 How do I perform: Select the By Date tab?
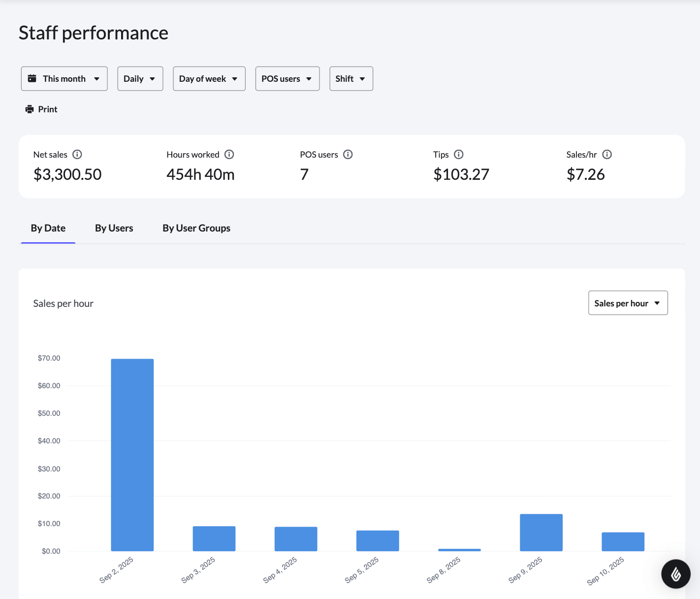coord(48,228)
